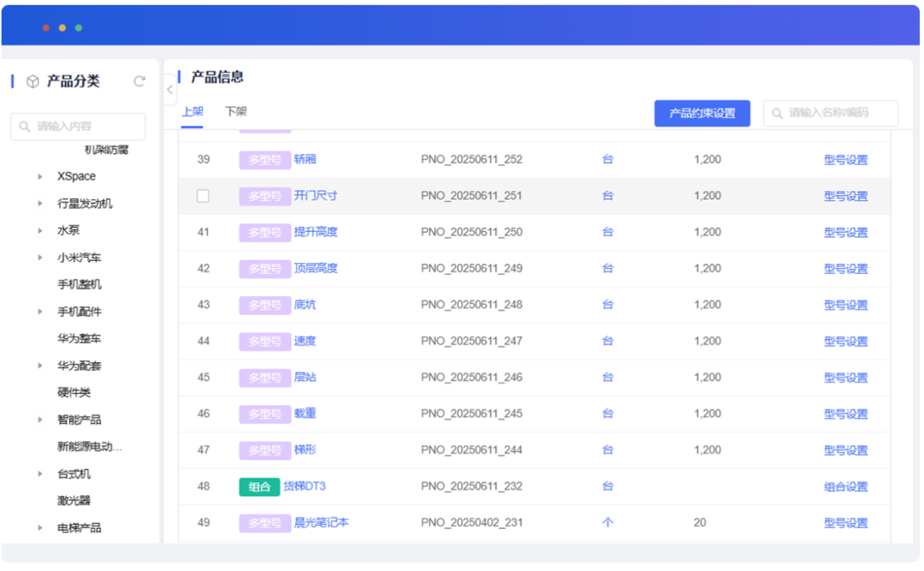Refresh the 产品分类 category tree
This screenshot has height=571, width=924.
139,81
